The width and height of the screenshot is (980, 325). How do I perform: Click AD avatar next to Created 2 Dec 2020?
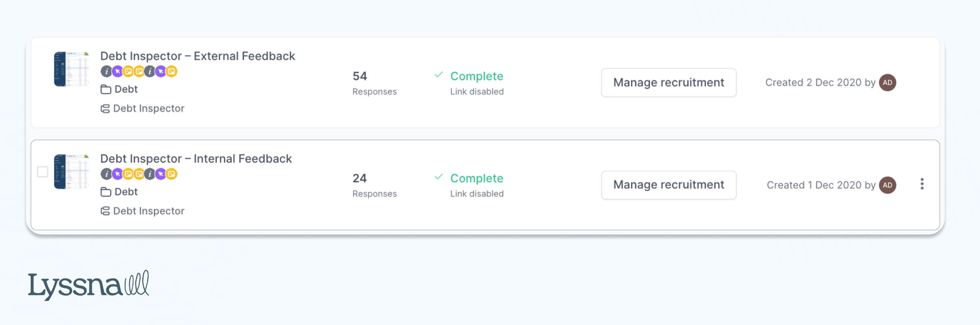click(887, 82)
